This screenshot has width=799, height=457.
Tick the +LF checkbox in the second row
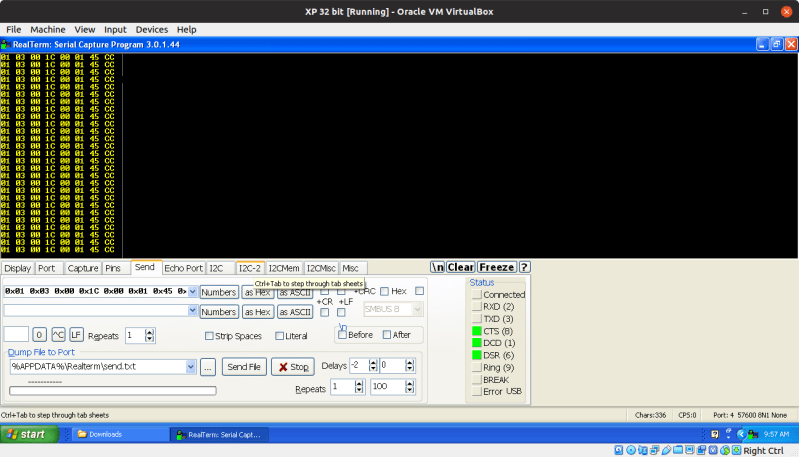(341, 312)
